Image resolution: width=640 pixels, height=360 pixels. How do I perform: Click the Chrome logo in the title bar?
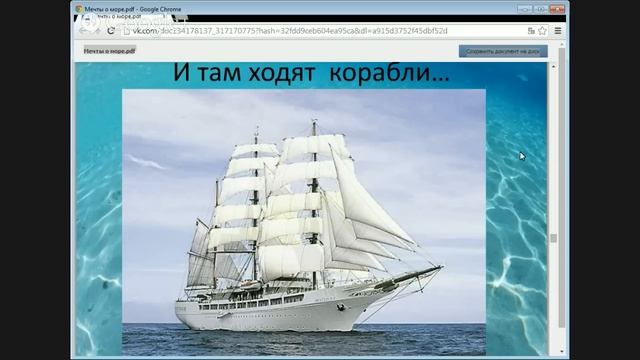(79, 9)
